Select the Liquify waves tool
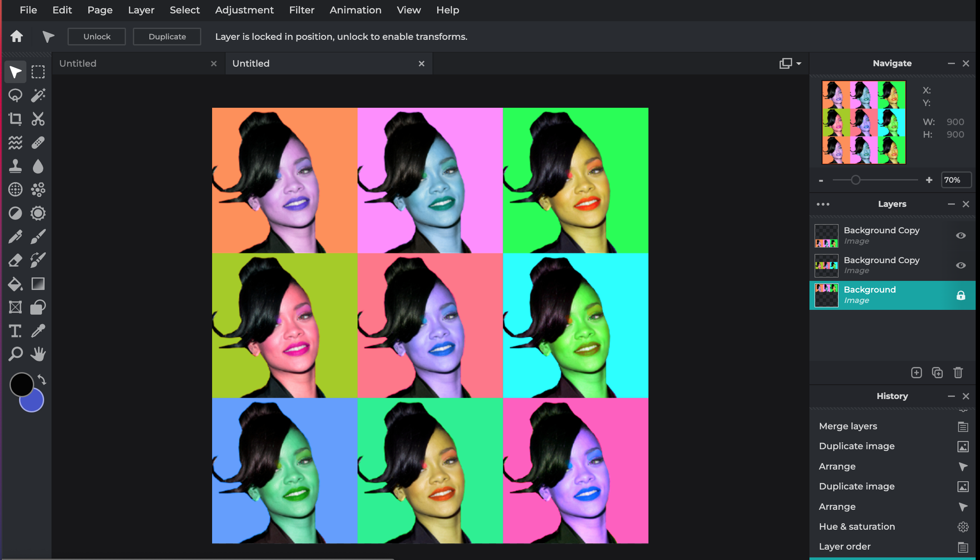 (x=15, y=142)
